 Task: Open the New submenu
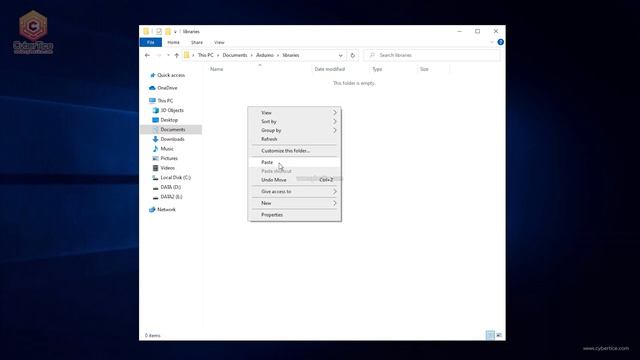294,203
